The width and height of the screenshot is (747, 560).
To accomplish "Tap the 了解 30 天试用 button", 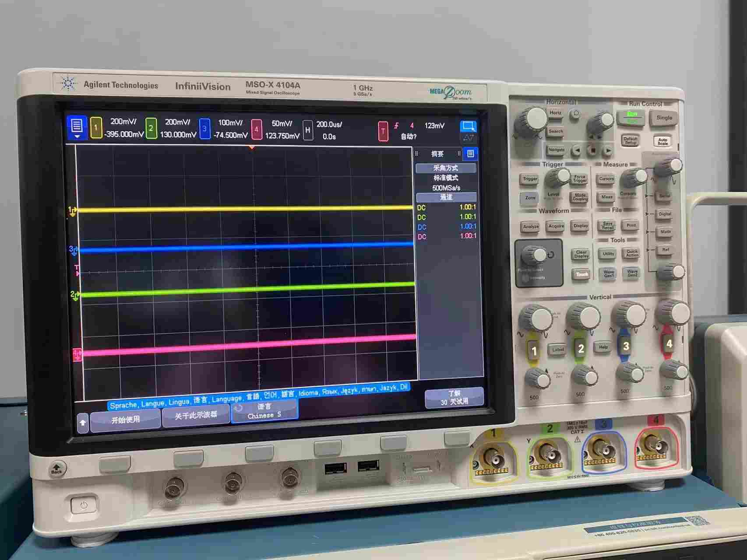I will tap(454, 398).
